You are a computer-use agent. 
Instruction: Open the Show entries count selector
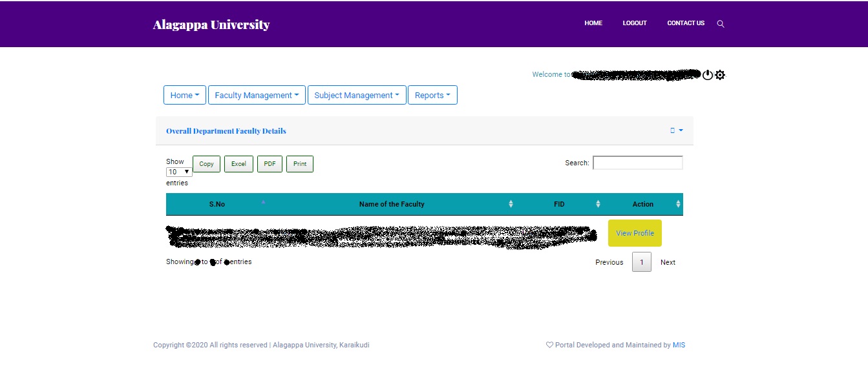[179, 172]
